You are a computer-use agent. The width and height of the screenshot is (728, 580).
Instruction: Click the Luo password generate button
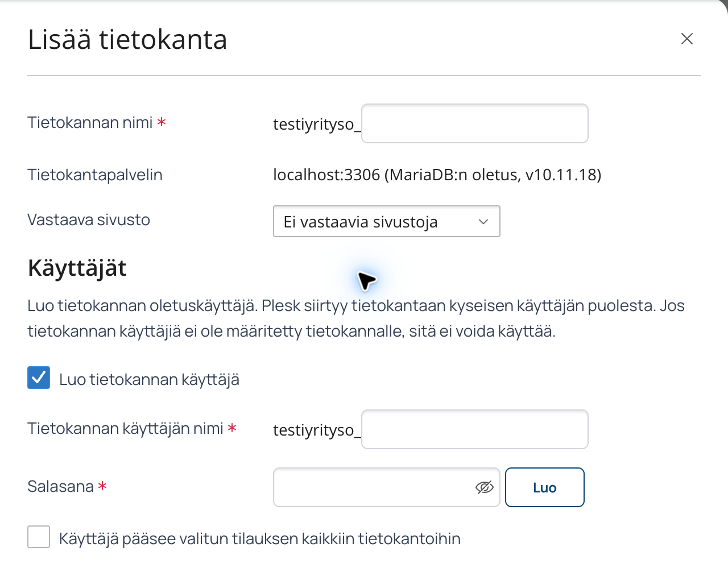(545, 487)
